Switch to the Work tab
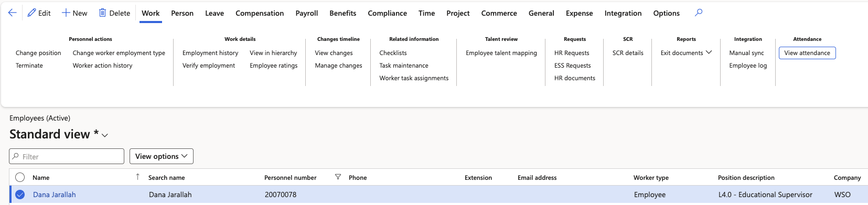Image resolution: width=868 pixels, height=205 pixels. pyautogui.click(x=151, y=13)
